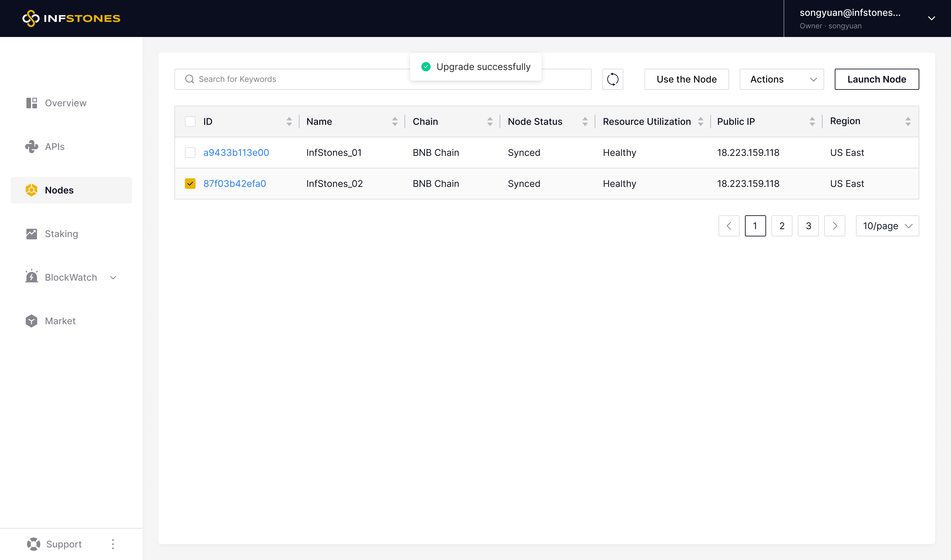
Task: Click the InfStones logo
Action: pyautogui.click(x=71, y=18)
